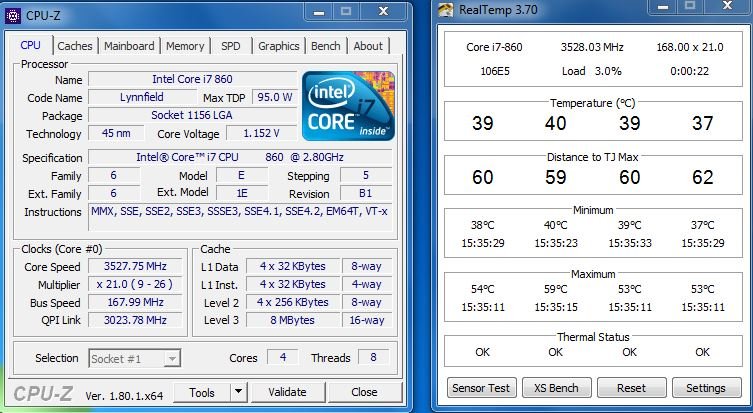
Task: Select the Memory tab in CPU-Z
Action: click(185, 46)
